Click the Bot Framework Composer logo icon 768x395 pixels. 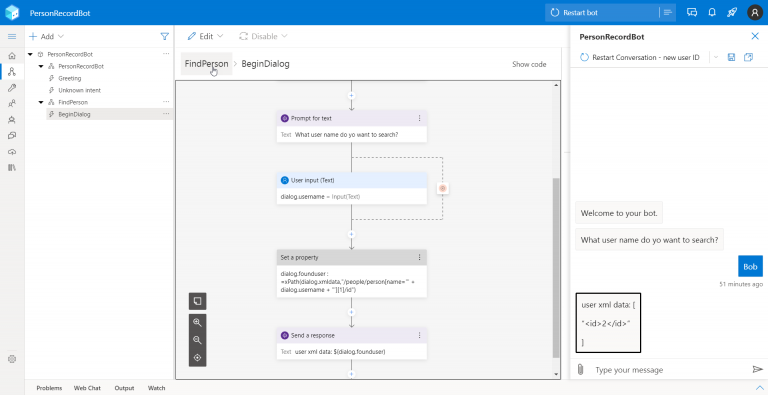[12, 13]
